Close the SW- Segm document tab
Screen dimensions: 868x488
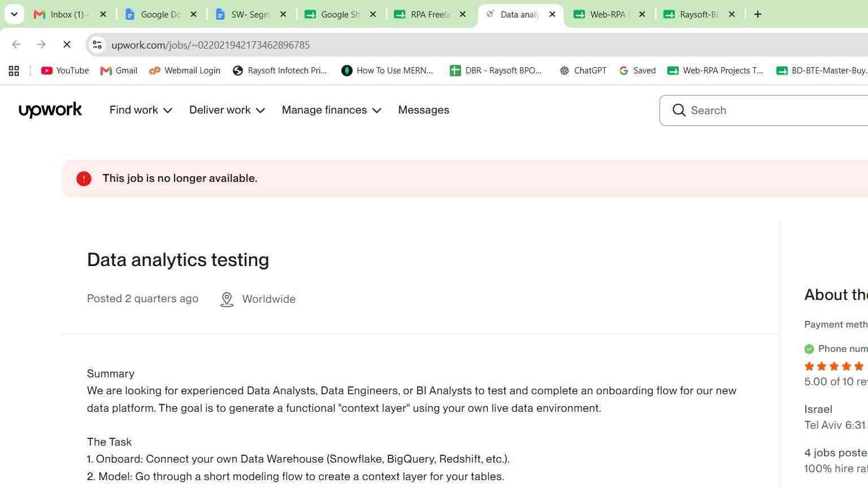click(283, 14)
